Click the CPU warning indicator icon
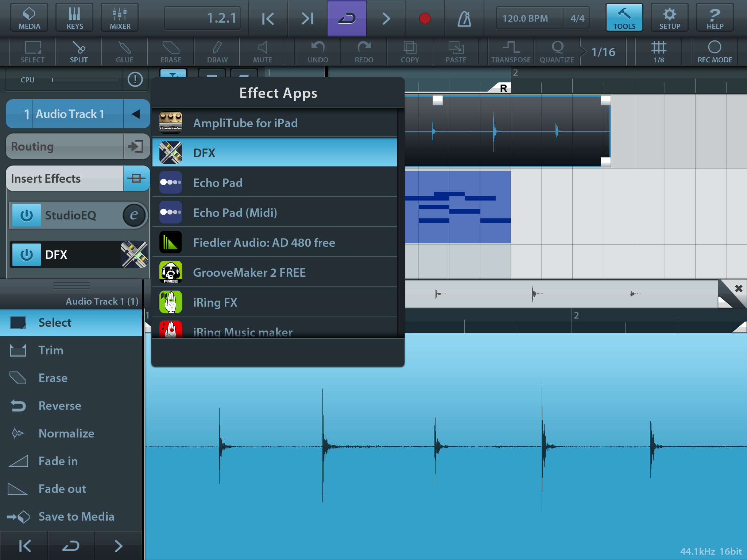 point(135,79)
